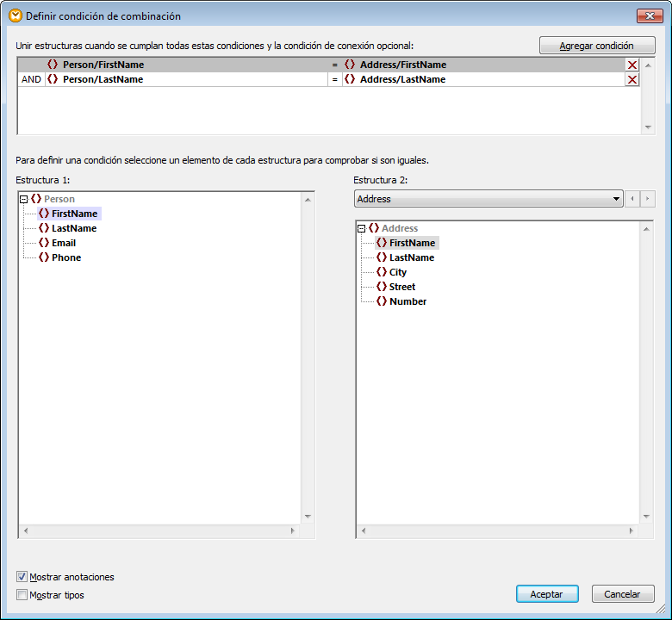The width and height of the screenshot is (672, 620).
Task: Click the braces icon beside Phone element
Action: click(x=44, y=257)
